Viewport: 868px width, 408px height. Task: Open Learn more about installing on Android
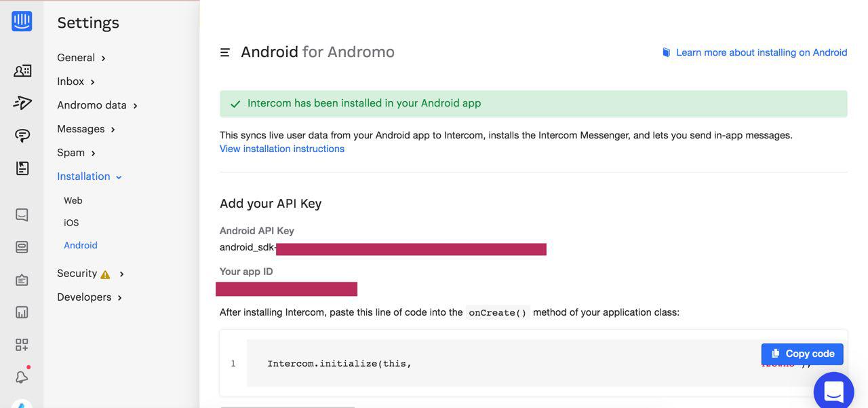(x=761, y=52)
